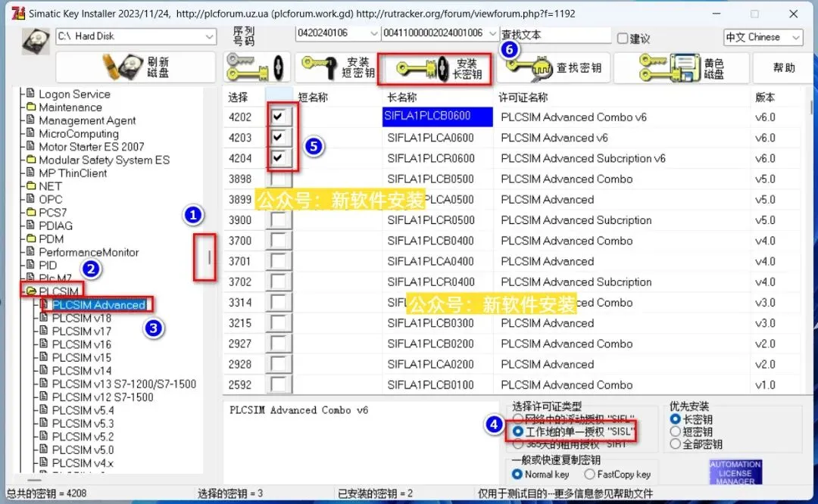Image resolution: width=818 pixels, height=504 pixels.
Task: Click SIFLA1PLCB0100 long name cell
Action: click(x=439, y=384)
